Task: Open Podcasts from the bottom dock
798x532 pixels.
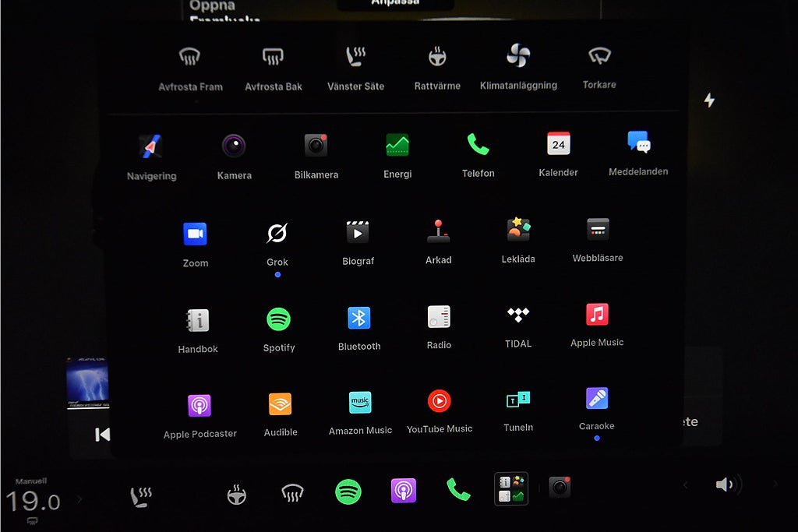Action: click(x=404, y=491)
